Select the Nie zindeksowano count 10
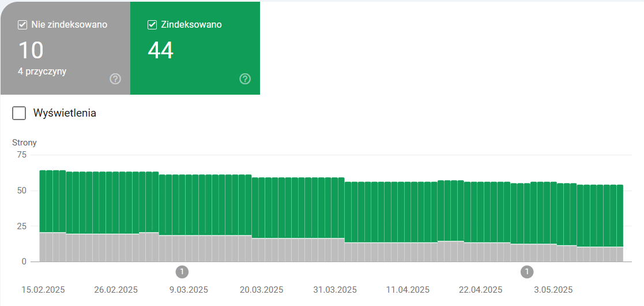Image resolution: width=644 pixels, height=306 pixels. click(x=31, y=51)
